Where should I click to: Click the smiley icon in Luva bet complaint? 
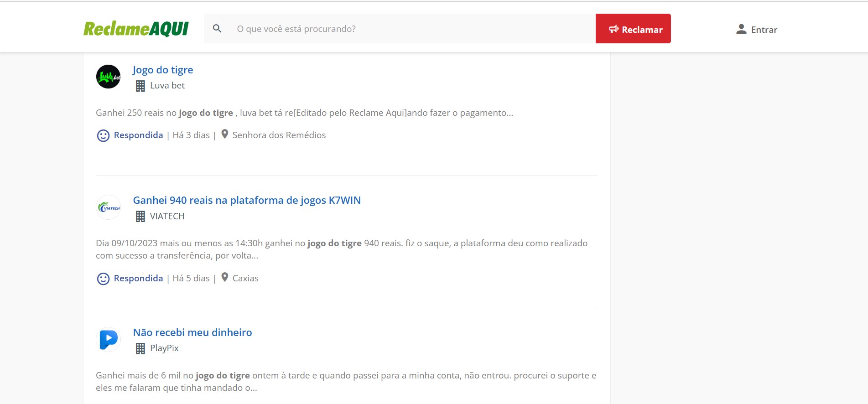point(104,135)
